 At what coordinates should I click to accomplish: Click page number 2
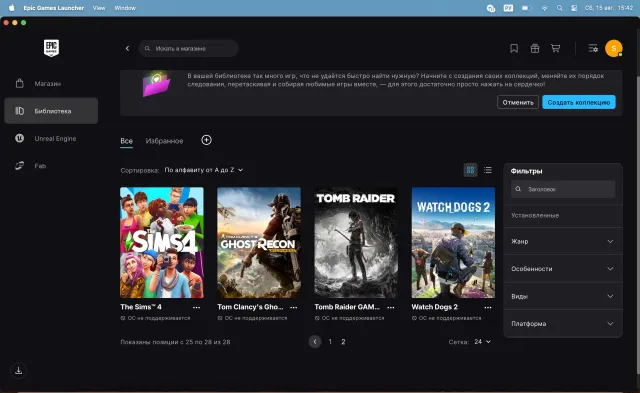click(343, 342)
